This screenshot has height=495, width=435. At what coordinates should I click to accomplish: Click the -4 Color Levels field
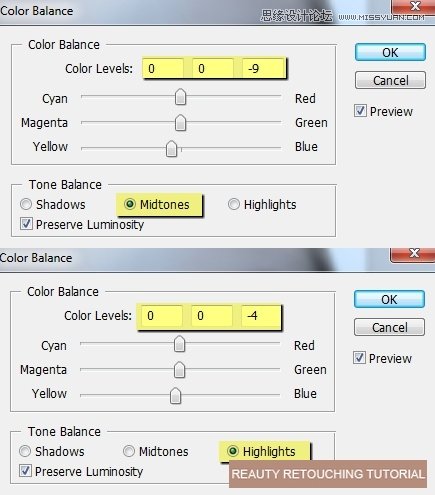[x=261, y=315]
